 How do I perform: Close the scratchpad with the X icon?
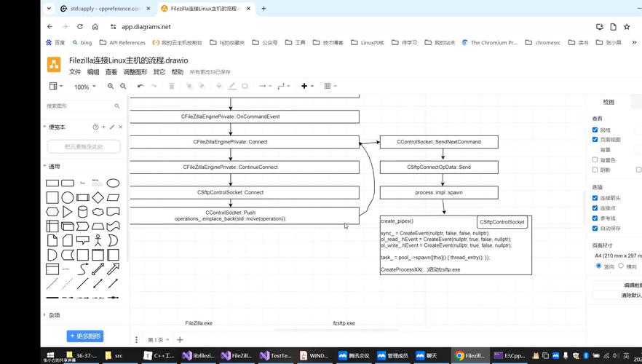point(120,127)
